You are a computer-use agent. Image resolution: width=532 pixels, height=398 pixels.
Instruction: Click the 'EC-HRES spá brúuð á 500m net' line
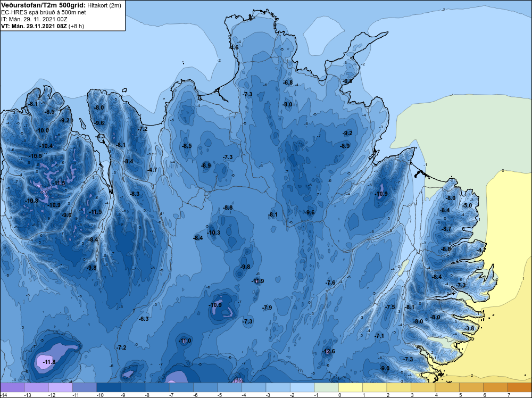[x=44, y=12]
